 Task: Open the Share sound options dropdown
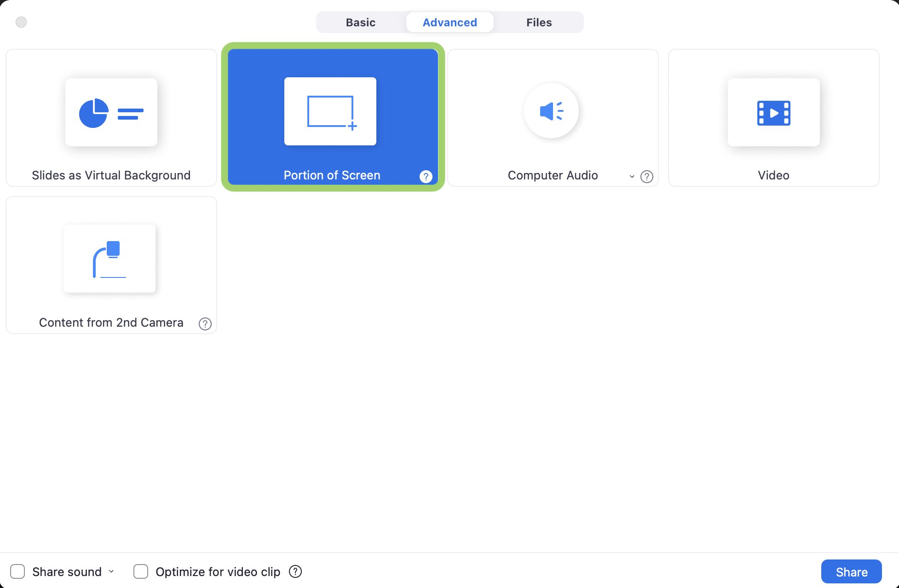110,571
